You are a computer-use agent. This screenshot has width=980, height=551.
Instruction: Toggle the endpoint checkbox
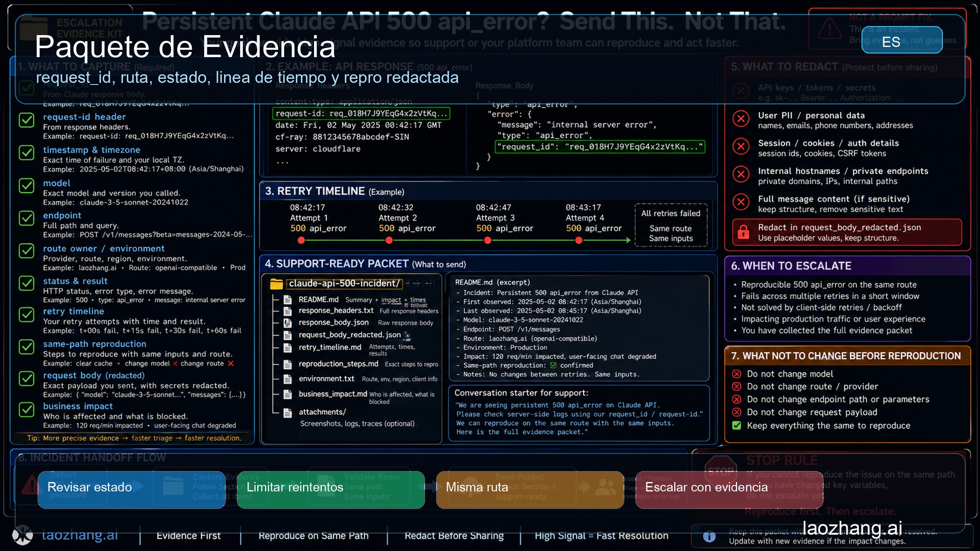coord(27,218)
